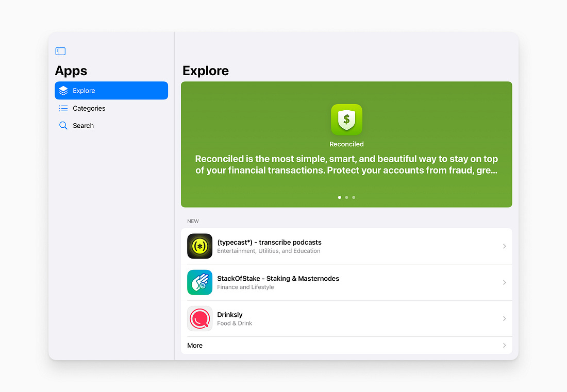Select Explore in the sidebar
Screen dimensions: 567x392
coord(111,91)
